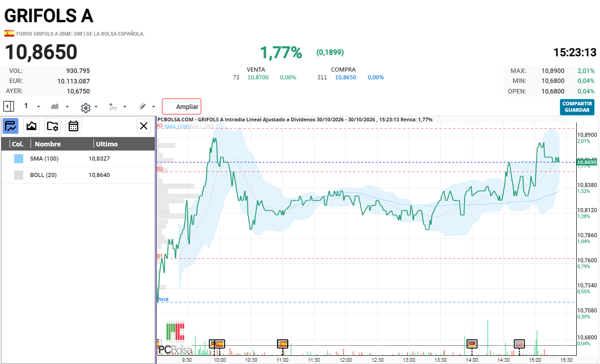This screenshot has height=364, width=600.
Task: Click the Ampliar button
Action: (x=182, y=107)
